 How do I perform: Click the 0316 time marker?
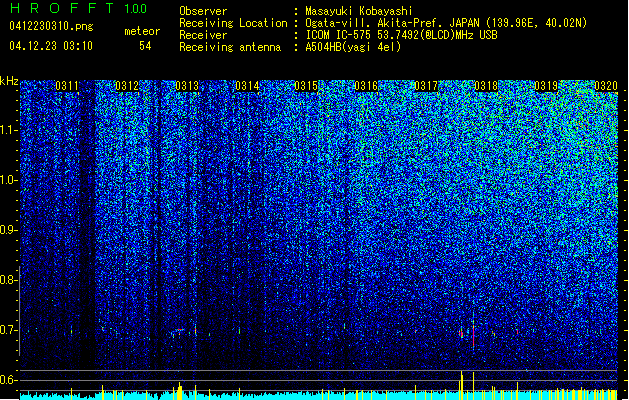point(366,86)
